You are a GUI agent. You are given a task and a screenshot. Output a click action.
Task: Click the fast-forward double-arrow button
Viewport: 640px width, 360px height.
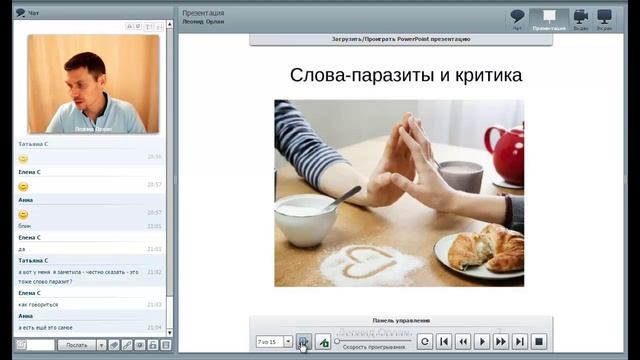click(x=501, y=342)
